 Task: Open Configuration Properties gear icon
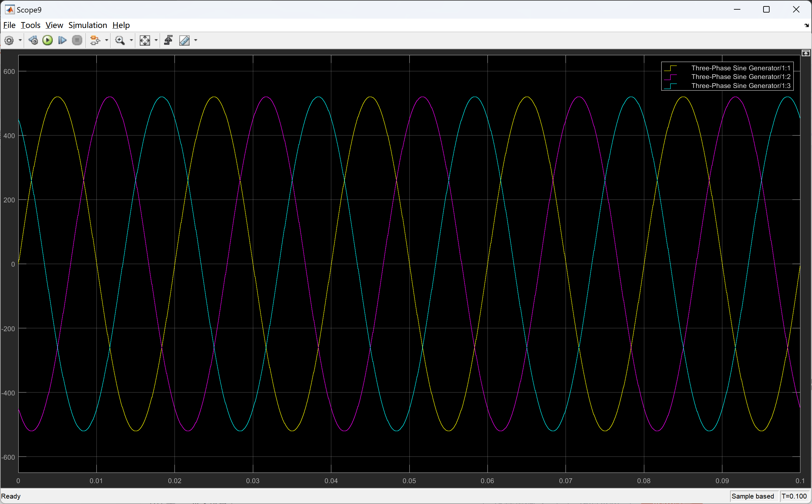coord(9,40)
